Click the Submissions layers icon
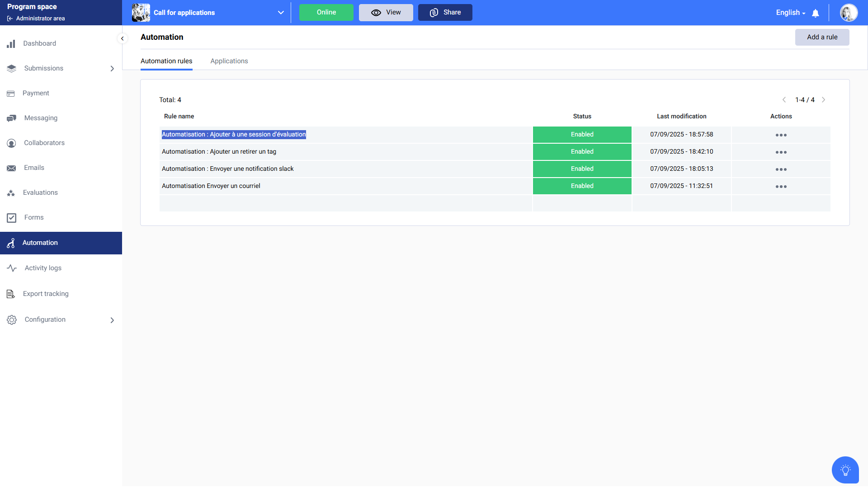 tap(11, 69)
